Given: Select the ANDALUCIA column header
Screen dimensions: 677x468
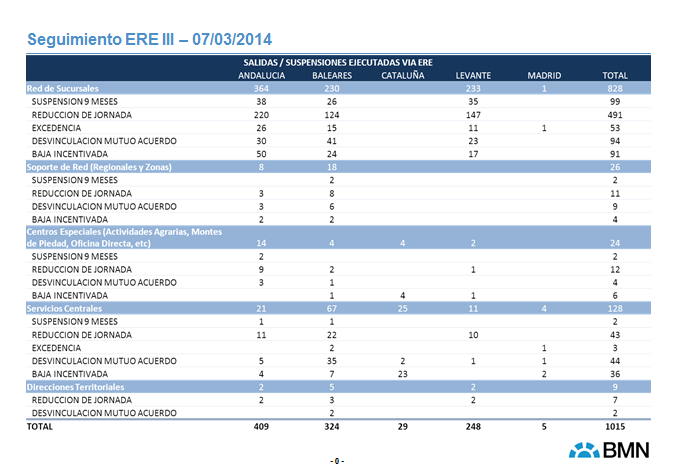Looking at the screenshot, I should (262, 76).
